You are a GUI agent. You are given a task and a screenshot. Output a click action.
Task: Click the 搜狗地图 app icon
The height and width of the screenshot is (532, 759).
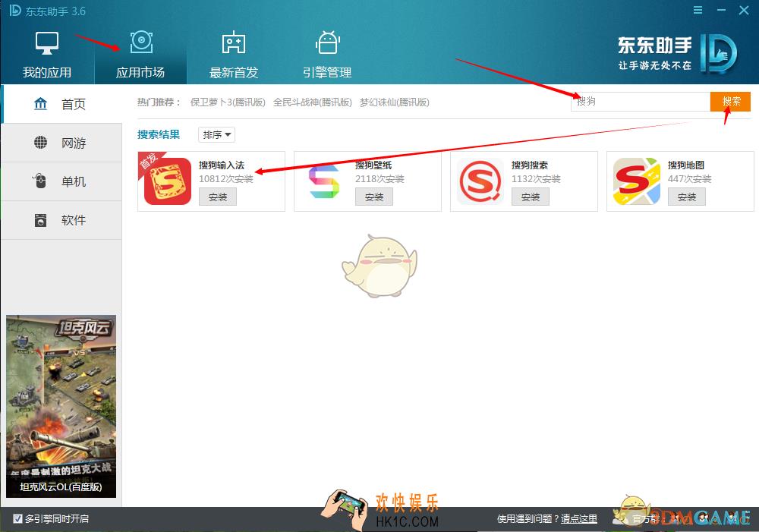point(637,181)
